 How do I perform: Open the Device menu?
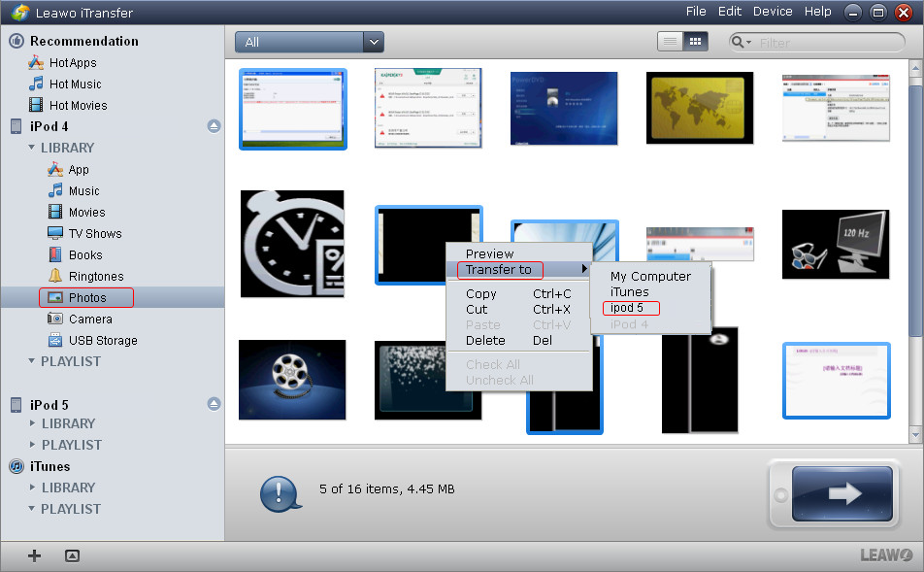click(773, 12)
